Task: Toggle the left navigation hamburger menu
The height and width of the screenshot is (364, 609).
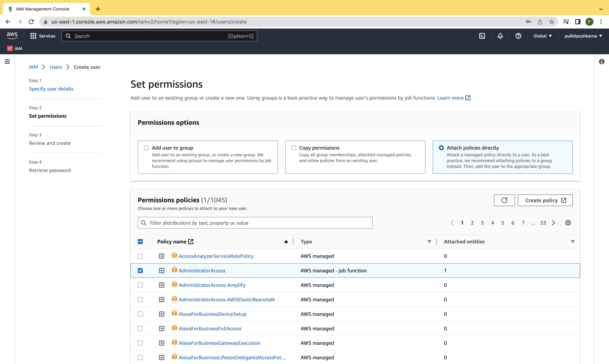Action: tap(7, 62)
